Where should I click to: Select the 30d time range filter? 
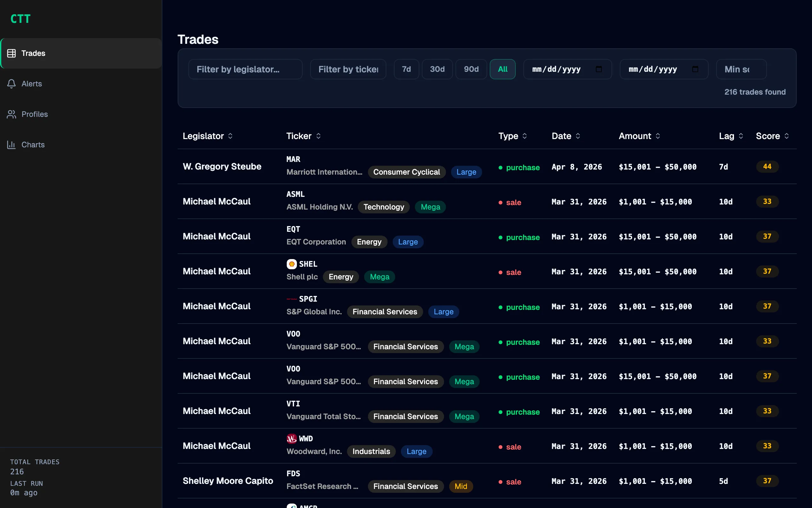pos(437,69)
